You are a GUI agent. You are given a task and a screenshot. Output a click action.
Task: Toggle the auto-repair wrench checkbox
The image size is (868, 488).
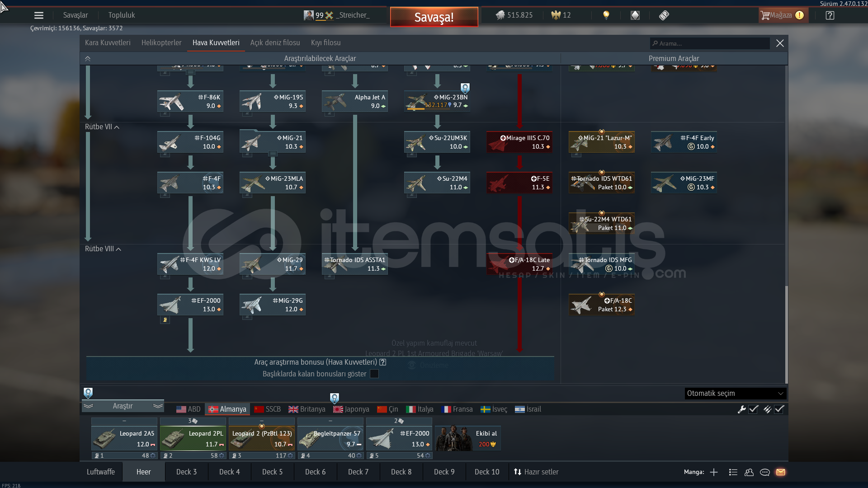pyautogui.click(x=753, y=409)
